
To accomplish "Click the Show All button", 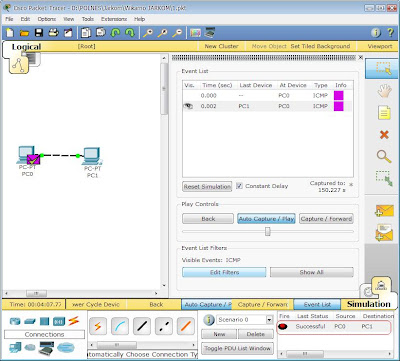I will pyautogui.click(x=312, y=272).
